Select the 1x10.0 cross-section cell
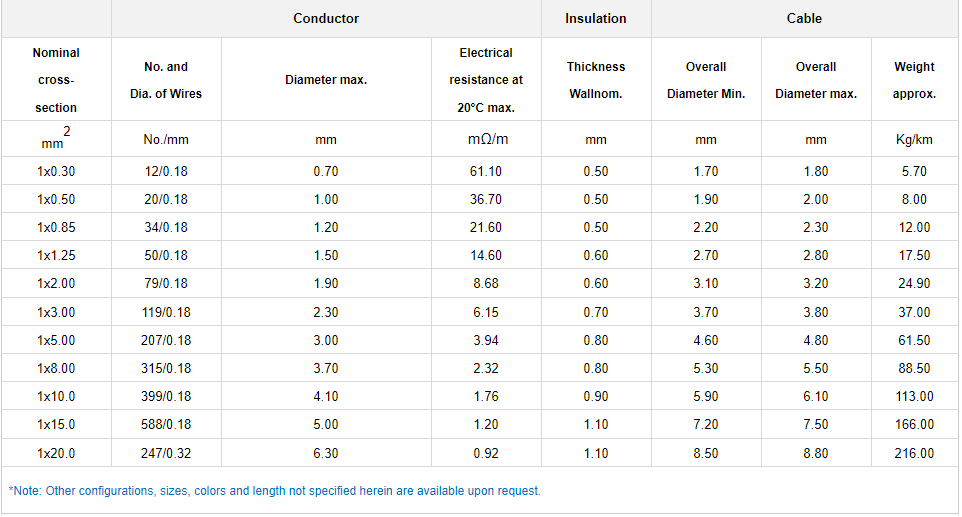 click(56, 397)
